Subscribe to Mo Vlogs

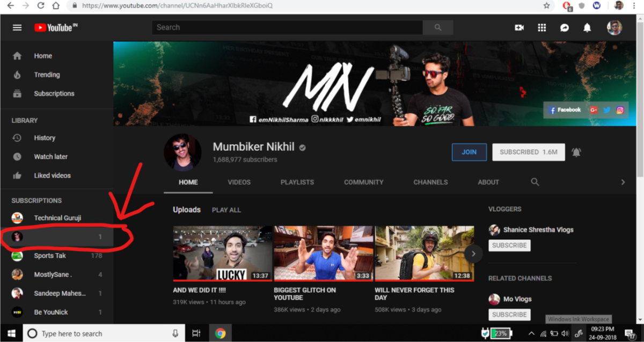point(509,315)
